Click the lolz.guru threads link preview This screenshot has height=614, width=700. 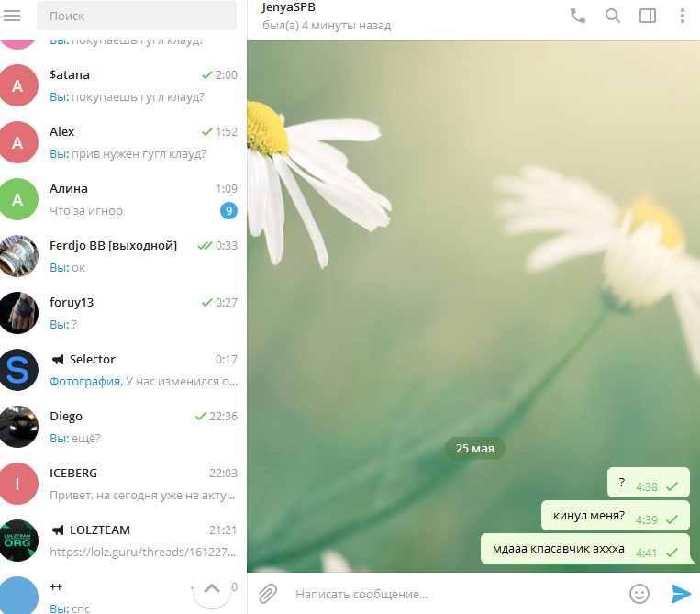pyautogui.click(x=142, y=553)
